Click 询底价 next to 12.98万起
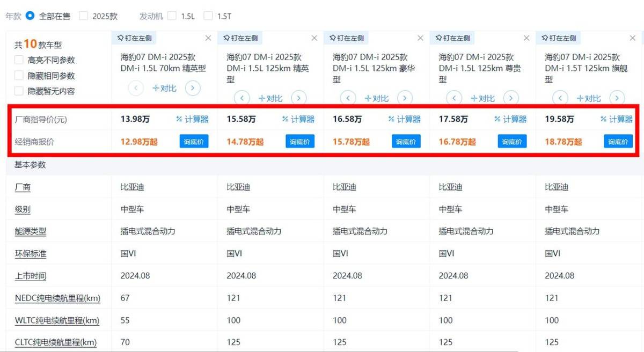Screen dimensions: 644x352 point(194,142)
